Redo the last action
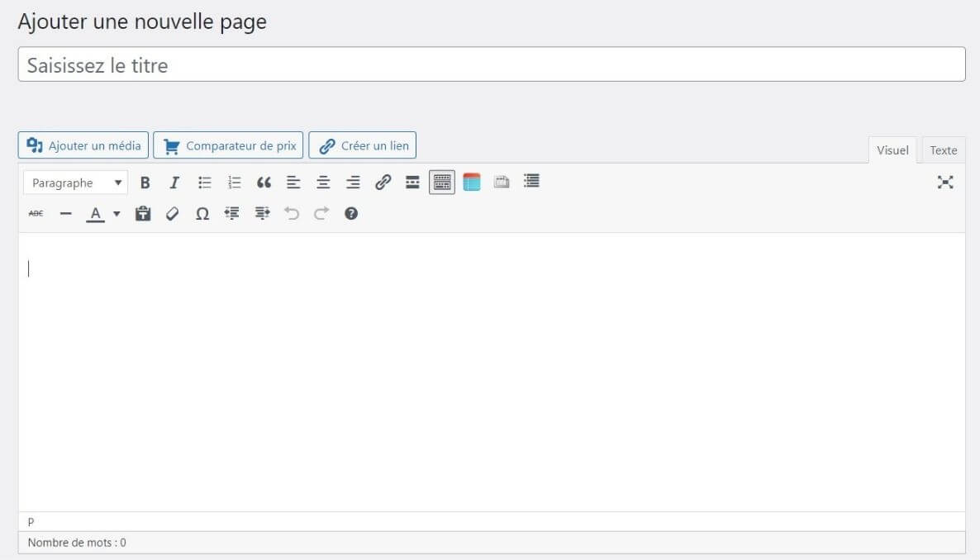 (x=321, y=214)
